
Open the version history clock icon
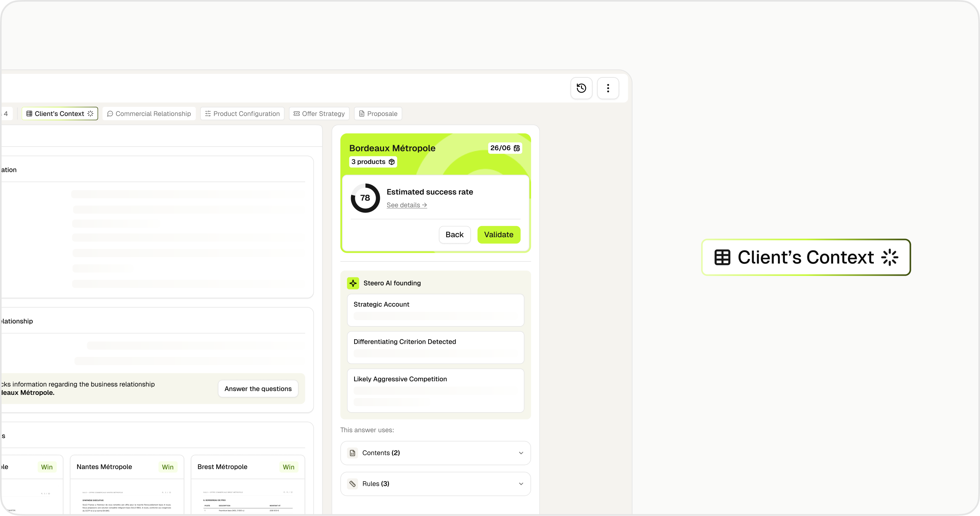[x=581, y=88]
